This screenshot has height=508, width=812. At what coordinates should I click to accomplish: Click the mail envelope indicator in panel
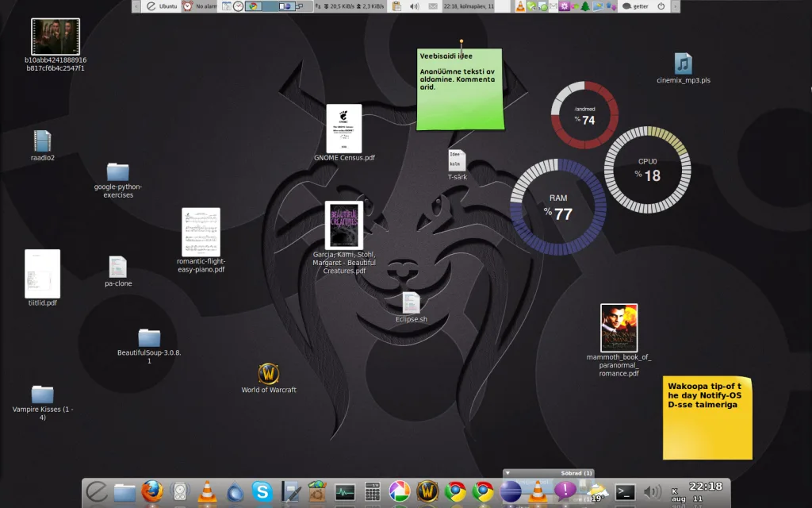[433, 6]
